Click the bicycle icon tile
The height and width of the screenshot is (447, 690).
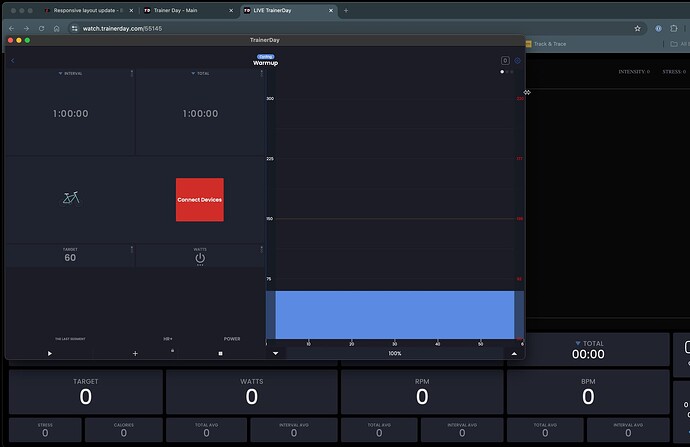(71, 198)
